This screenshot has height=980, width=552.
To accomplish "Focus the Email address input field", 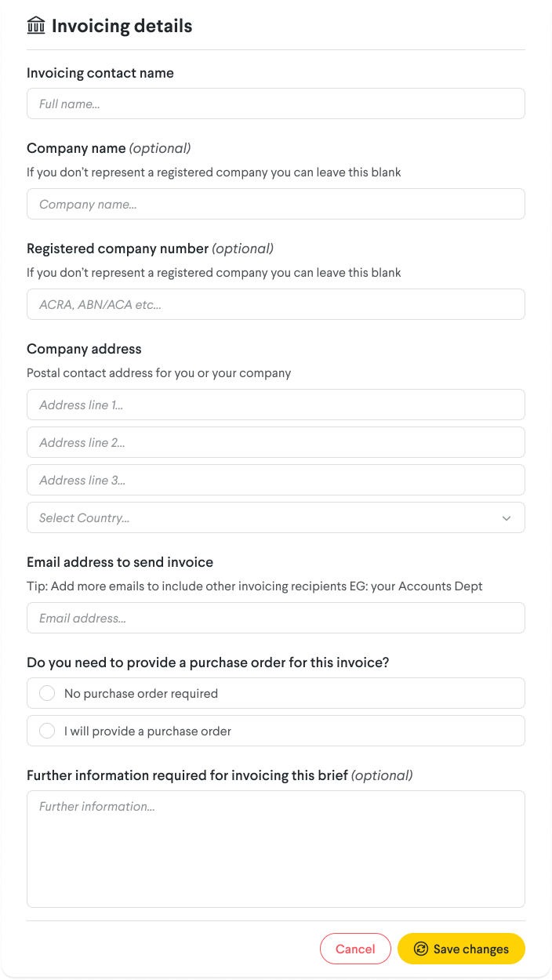I will (x=276, y=618).
